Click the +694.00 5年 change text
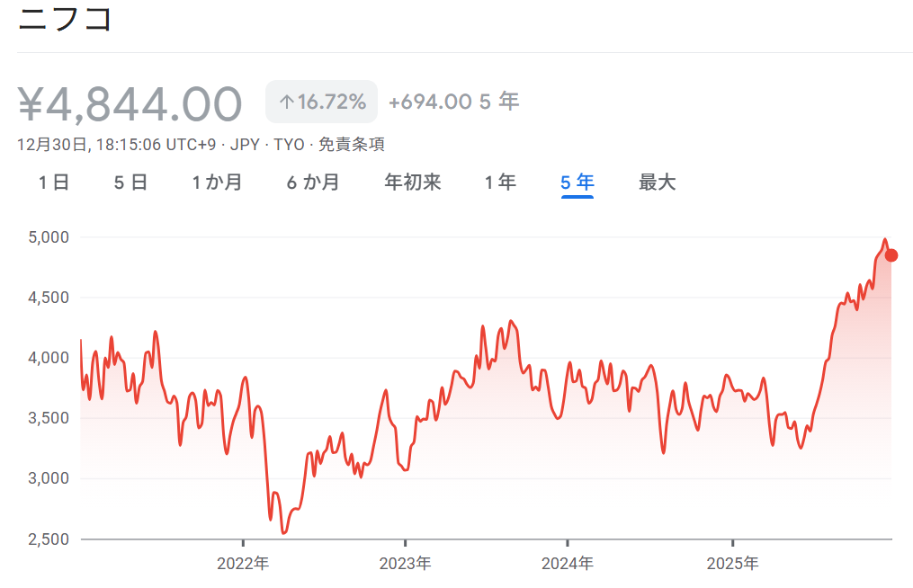The height and width of the screenshot is (588, 913). pos(453,102)
